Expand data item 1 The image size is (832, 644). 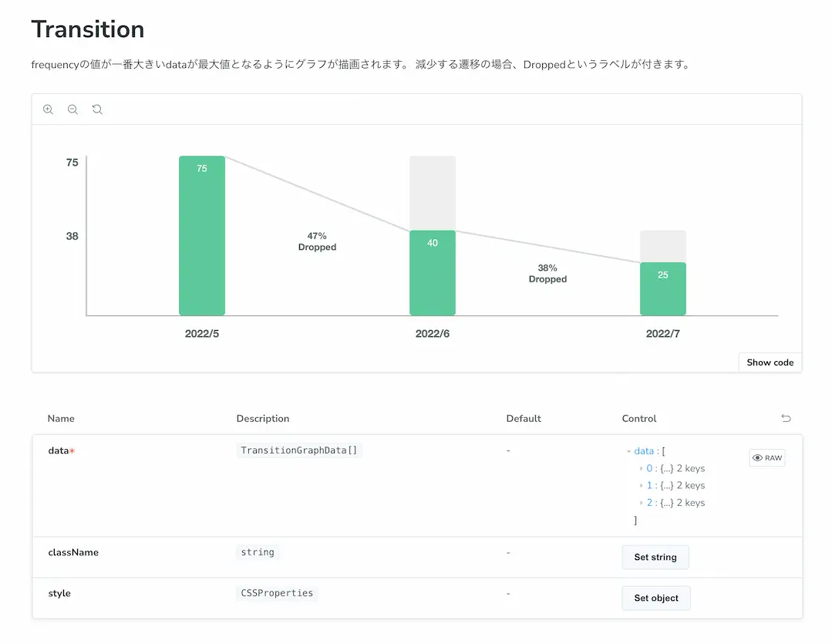pyautogui.click(x=641, y=485)
